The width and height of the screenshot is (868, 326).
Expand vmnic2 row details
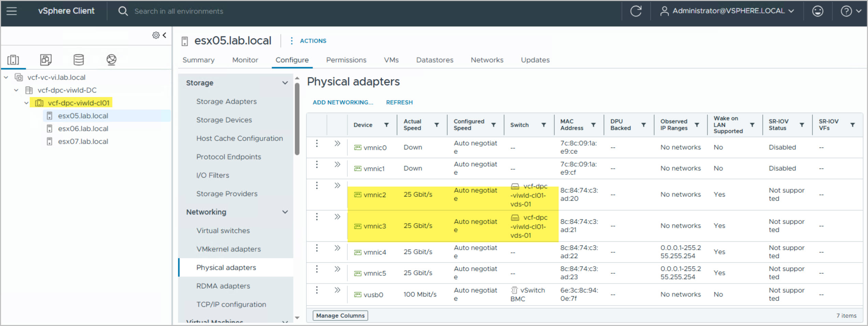[x=337, y=186]
